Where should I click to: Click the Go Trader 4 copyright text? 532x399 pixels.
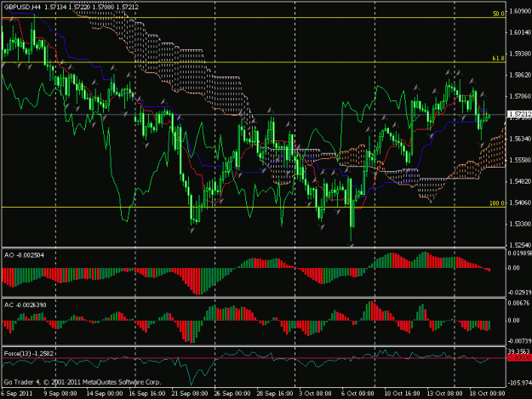[83, 382]
